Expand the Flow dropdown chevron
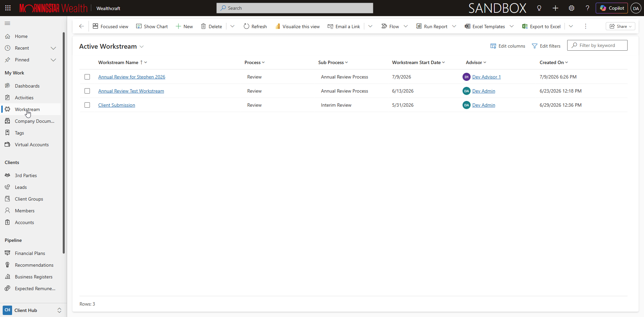Screen dimensions: 644x317 (x=406, y=26)
